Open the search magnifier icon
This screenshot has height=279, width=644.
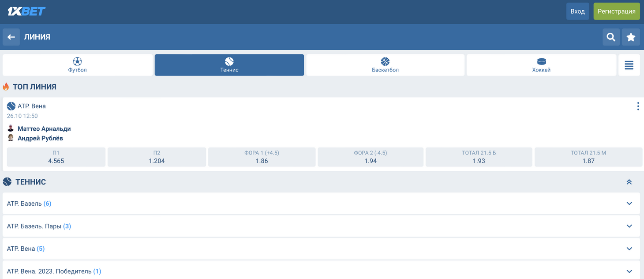tap(611, 37)
